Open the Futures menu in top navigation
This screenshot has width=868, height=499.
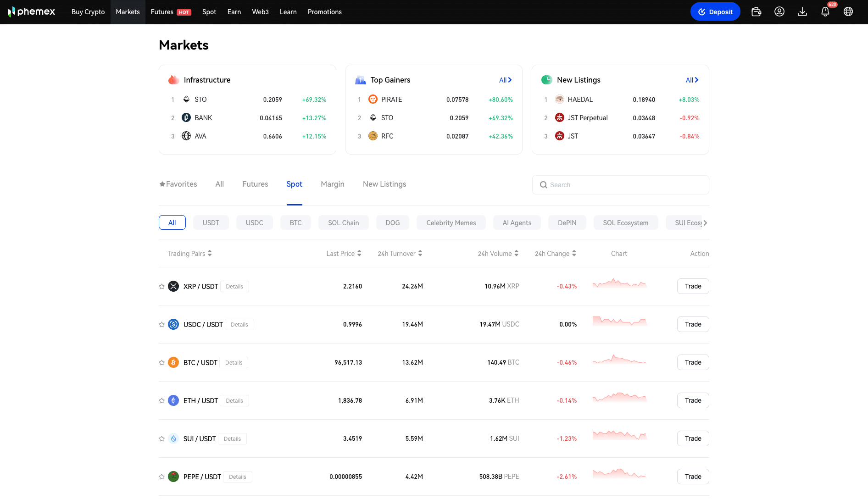pos(171,12)
